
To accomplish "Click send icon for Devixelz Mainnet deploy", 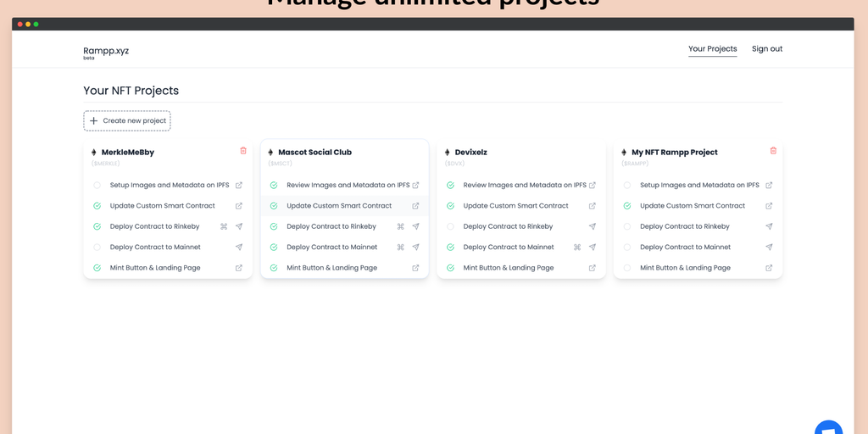I will 593,248.
